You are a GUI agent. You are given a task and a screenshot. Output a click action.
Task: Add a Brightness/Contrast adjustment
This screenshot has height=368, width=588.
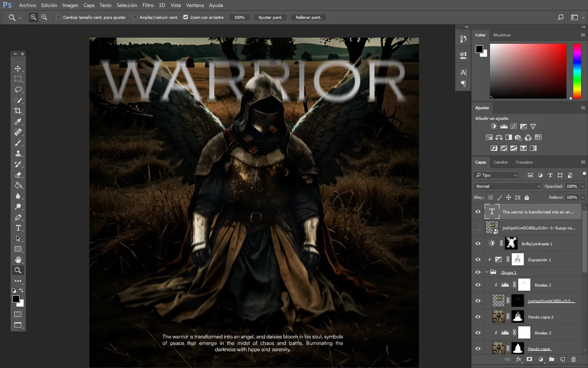tap(494, 126)
